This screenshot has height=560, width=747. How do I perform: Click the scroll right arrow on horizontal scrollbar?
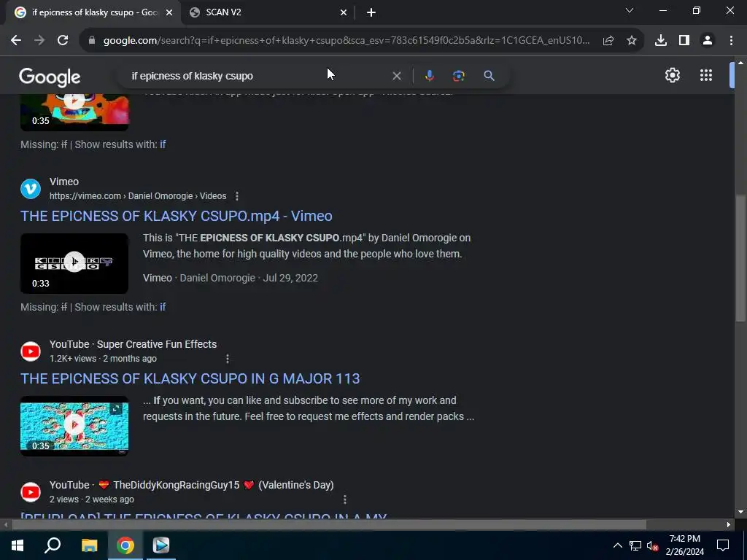click(x=729, y=525)
